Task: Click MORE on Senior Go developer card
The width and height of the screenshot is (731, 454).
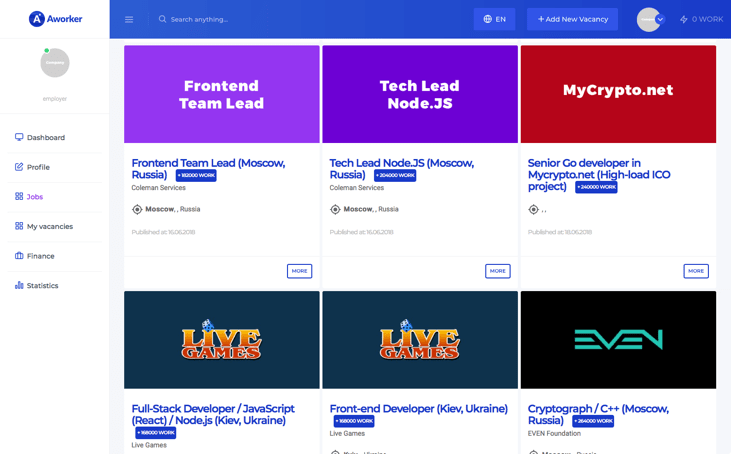Action: (x=696, y=271)
